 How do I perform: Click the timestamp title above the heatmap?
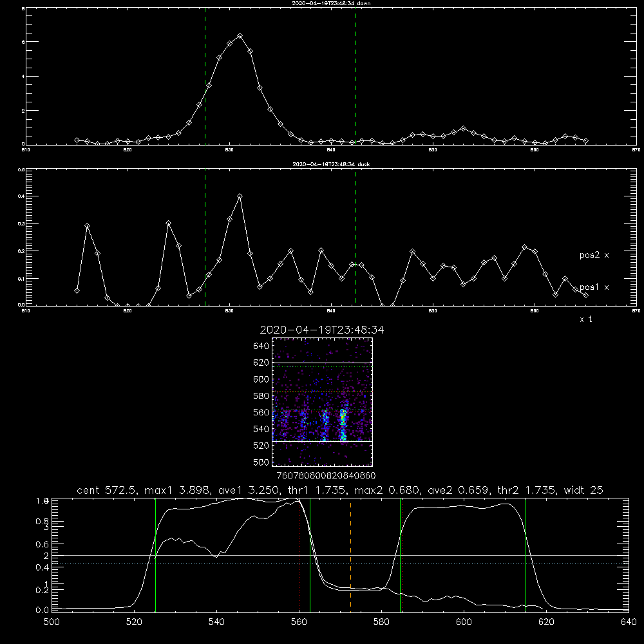[x=322, y=330]
